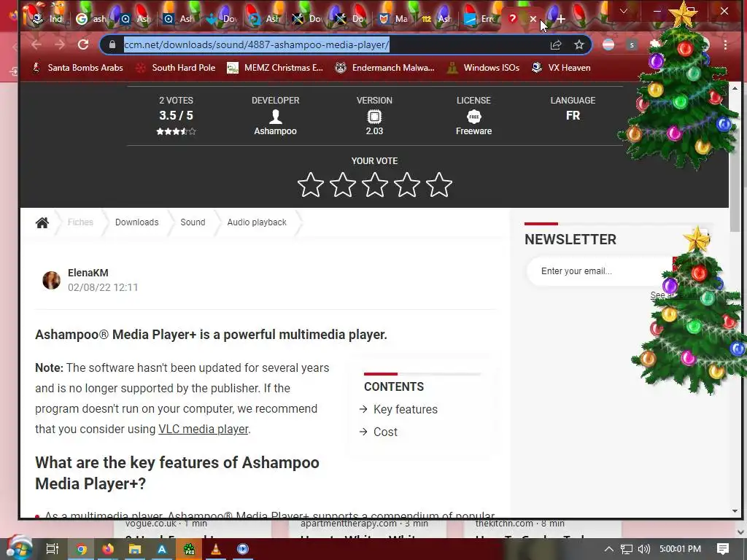
Task: Open File Explorer from the taskbar
Action: click(x=135, y=549)
